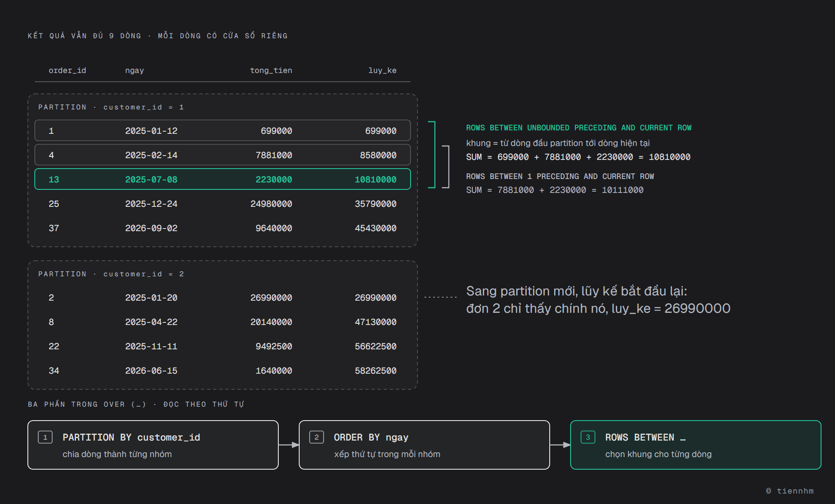The height and width of the screenshot is (504, 835).
Task: Click luy_ke value 58262500
Action: point(375,371)
